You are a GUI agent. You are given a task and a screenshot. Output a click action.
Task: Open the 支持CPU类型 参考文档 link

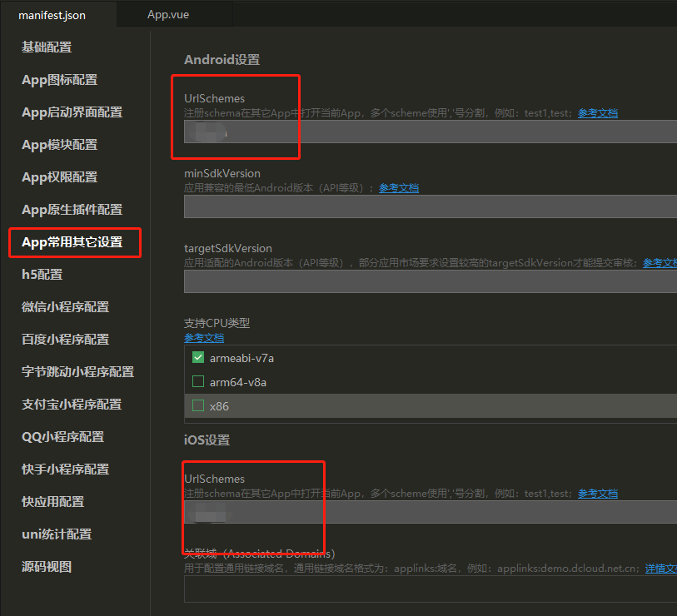(x=204, y=337)
